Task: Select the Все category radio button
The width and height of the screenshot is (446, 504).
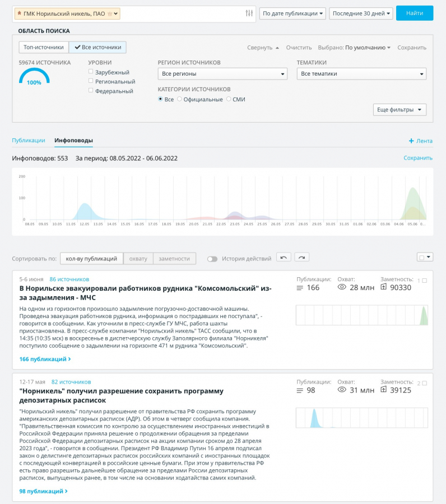Action: coord(160,99)
